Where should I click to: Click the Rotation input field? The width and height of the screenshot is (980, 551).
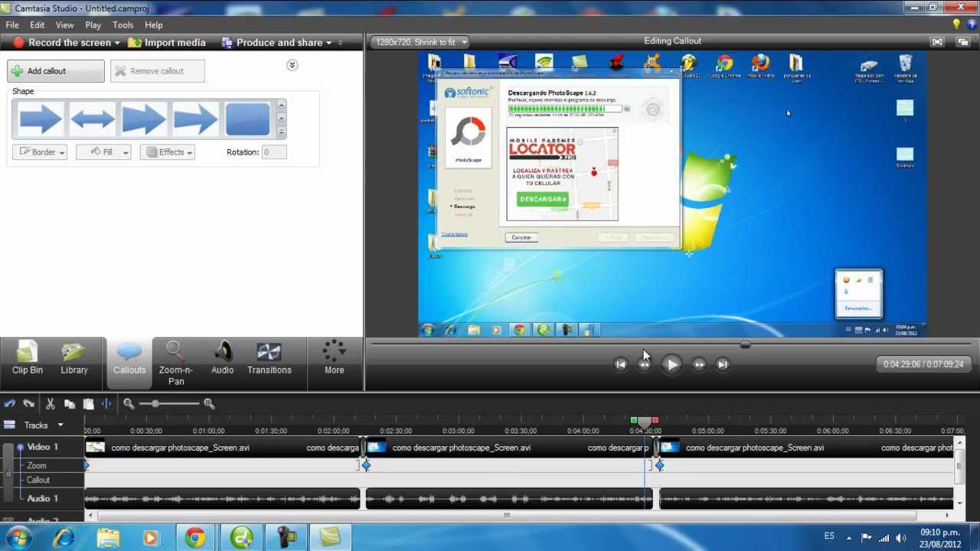pyautogui.click(x=274, y=152)
